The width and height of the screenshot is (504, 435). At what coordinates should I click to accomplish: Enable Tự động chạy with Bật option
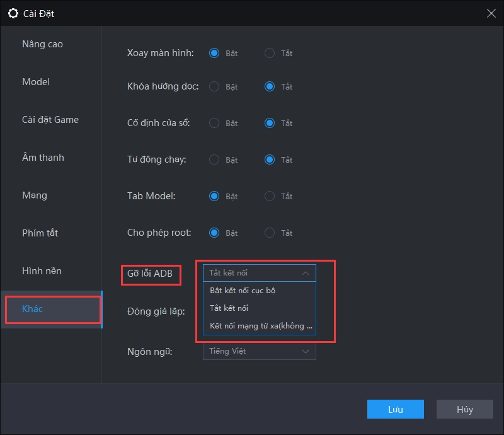coord(214,159)
